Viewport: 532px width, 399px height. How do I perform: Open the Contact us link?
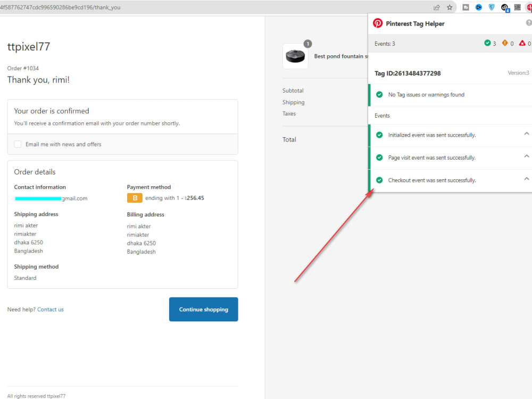tap(50, 309)
